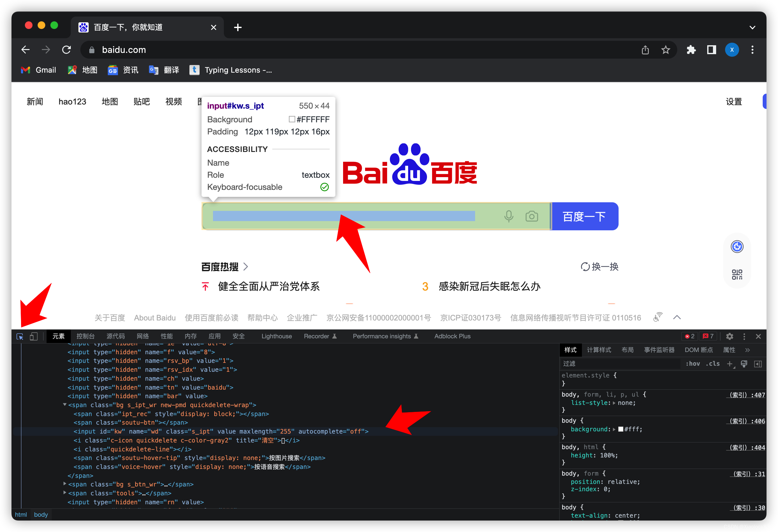Screen dimensions: 778x532
Task: Reload the baidu.com page
Action: click(67, 50)
